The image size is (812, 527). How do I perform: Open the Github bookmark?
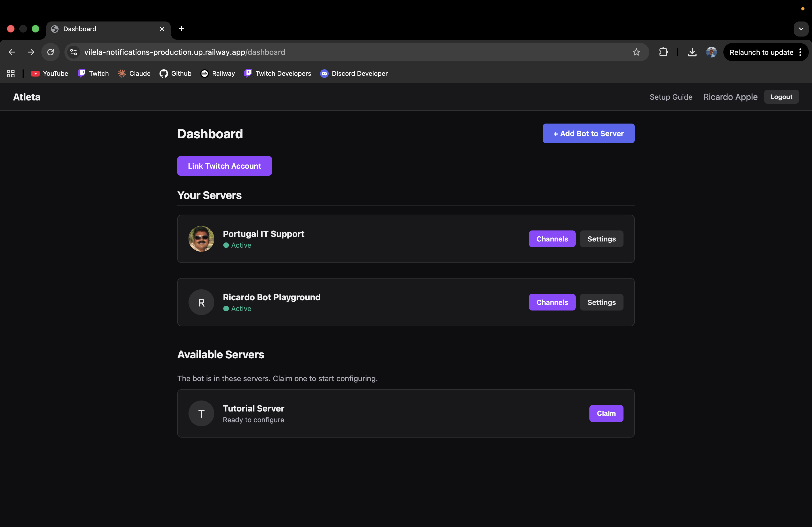point(175,73)
